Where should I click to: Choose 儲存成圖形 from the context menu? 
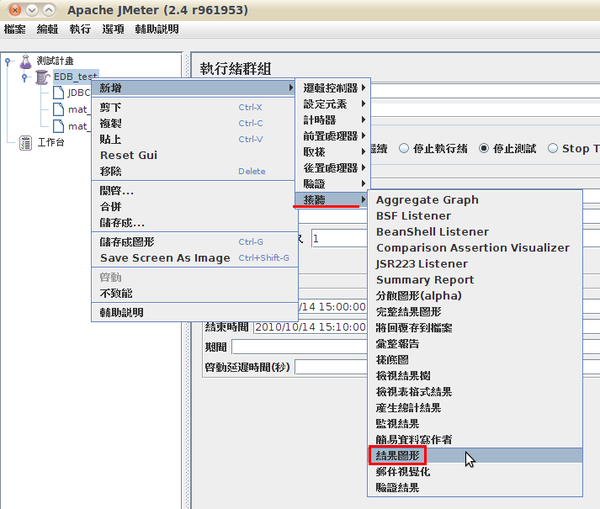coord(194,242)
